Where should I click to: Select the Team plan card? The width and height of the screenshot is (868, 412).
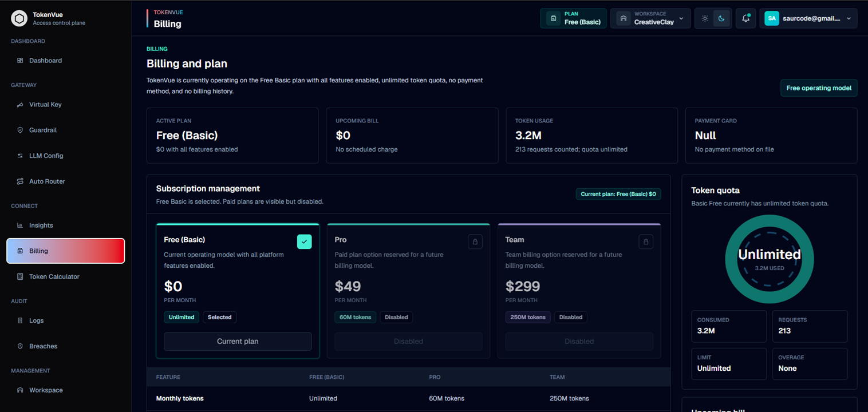579,291
